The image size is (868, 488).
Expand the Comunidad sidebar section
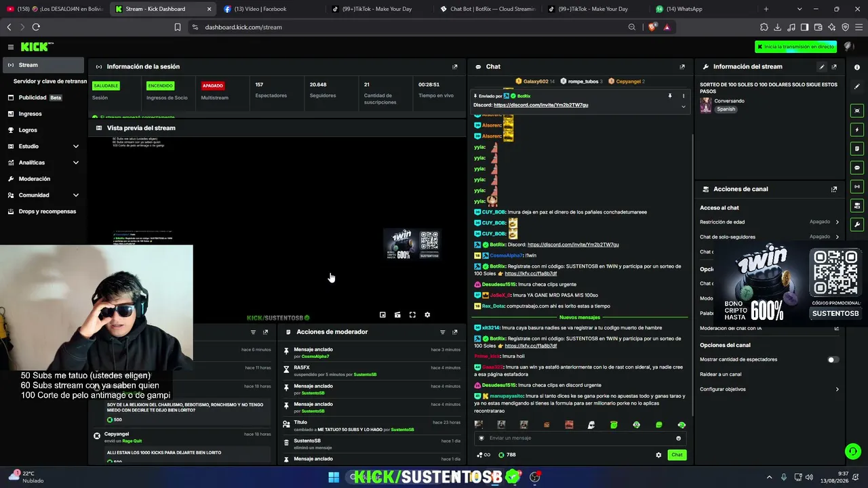(76, 195)
